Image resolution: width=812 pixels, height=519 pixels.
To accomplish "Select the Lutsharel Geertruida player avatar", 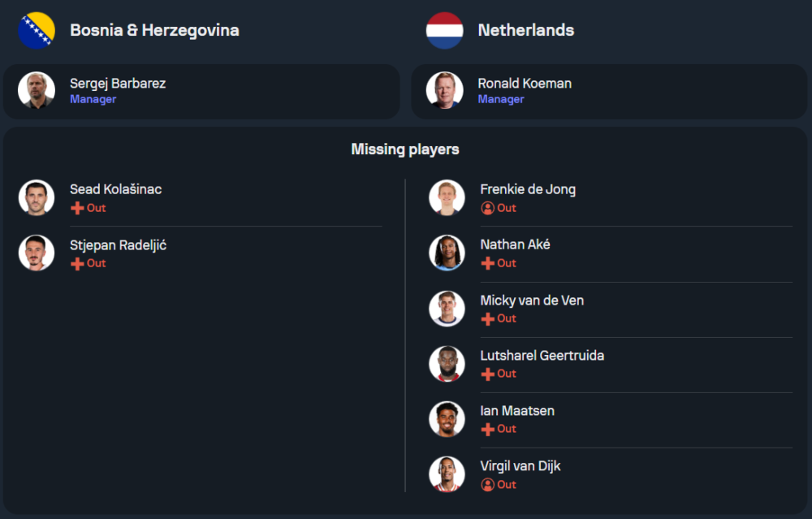I will point(447,364).
